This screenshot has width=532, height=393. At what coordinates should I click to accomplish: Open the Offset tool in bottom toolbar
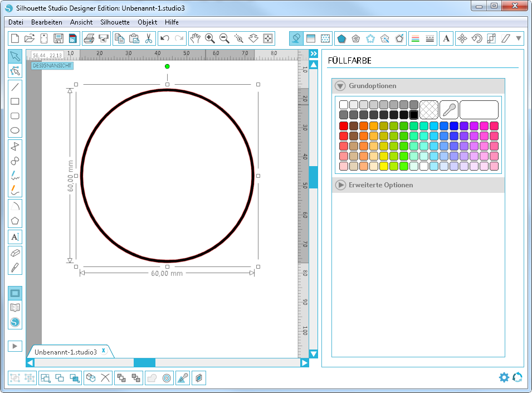coord(167,378)
